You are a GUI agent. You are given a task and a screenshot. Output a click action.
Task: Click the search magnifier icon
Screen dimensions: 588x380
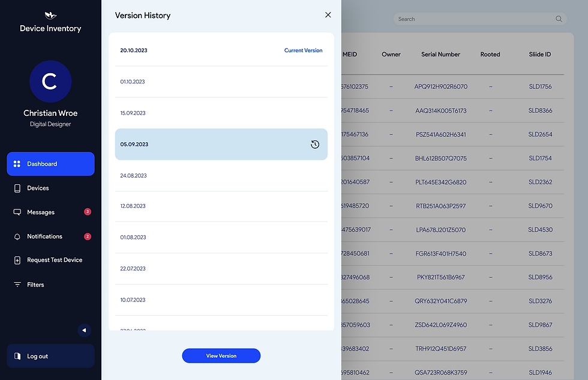[559, 19]
